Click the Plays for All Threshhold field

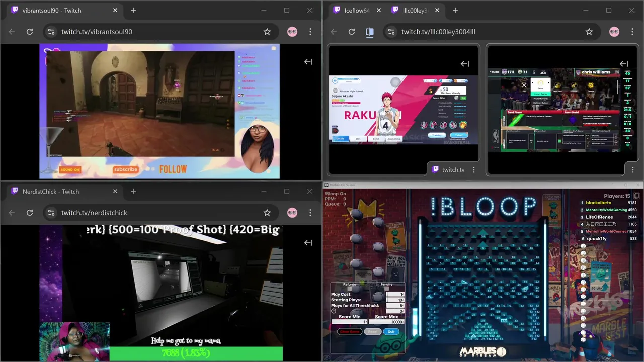[395, 306]
